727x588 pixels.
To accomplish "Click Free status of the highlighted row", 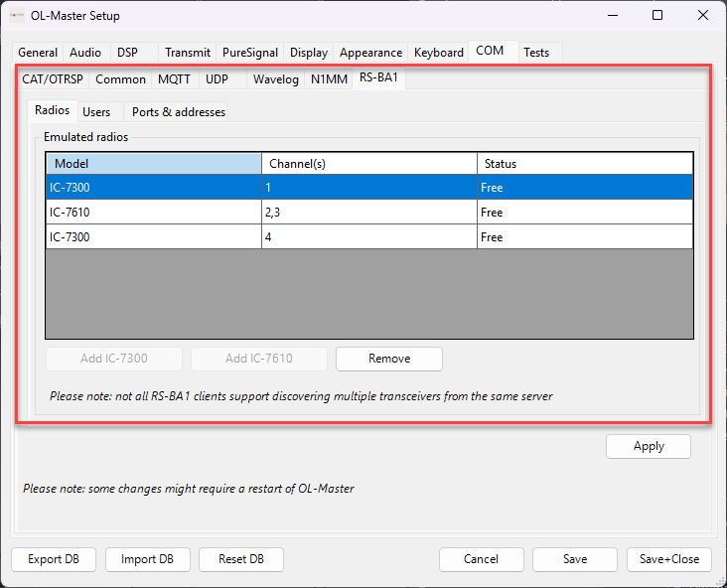I will click(585, 188).
